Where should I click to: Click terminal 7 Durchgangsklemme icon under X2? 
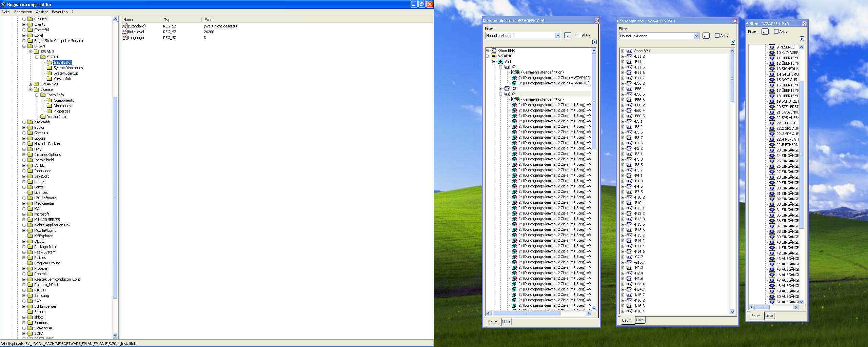514,78
